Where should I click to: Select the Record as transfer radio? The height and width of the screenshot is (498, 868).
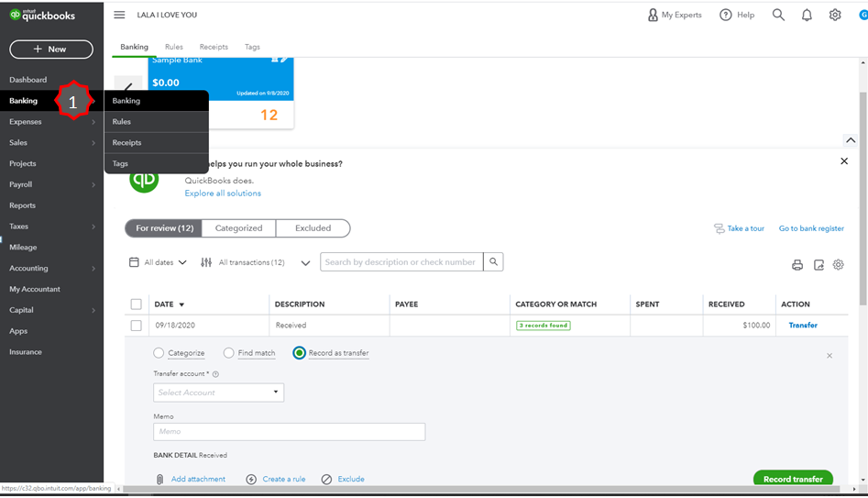pos(299,353)
